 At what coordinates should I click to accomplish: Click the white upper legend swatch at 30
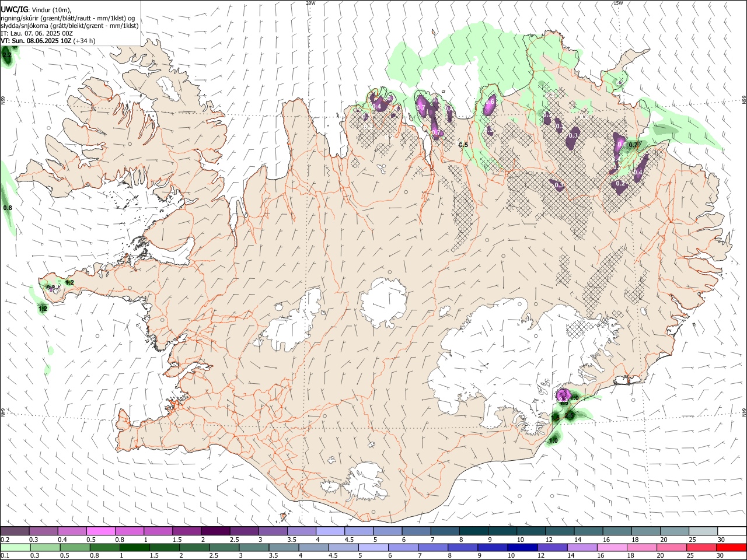coord(731,531)
